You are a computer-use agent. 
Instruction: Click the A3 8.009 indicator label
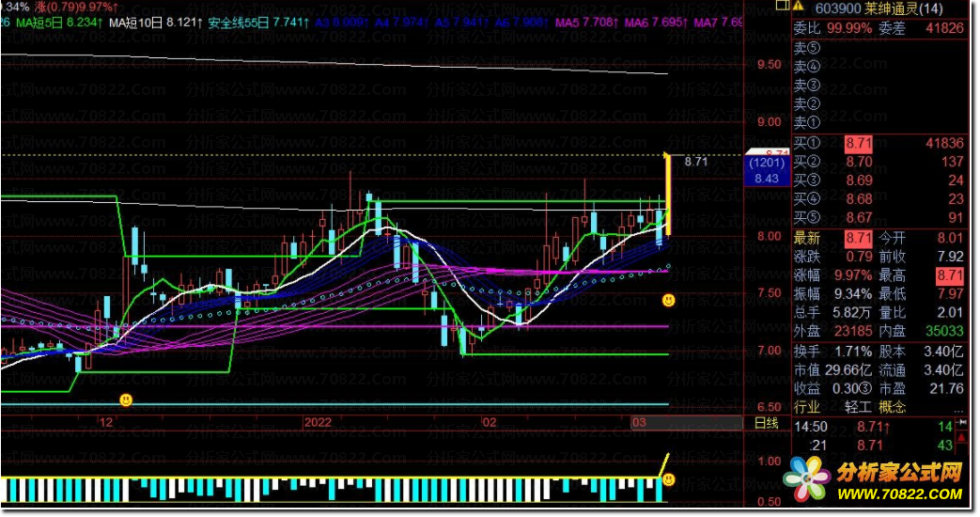coord(342,23)
